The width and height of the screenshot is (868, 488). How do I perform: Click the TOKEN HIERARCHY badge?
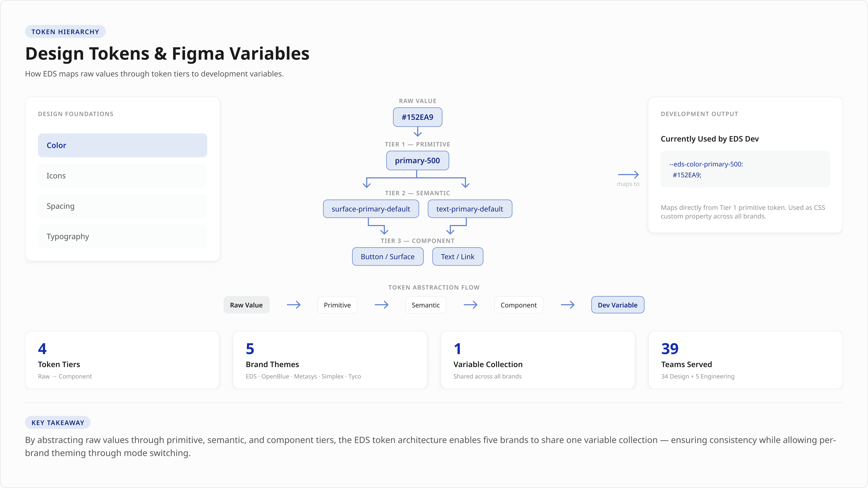(x=65, y=31)
